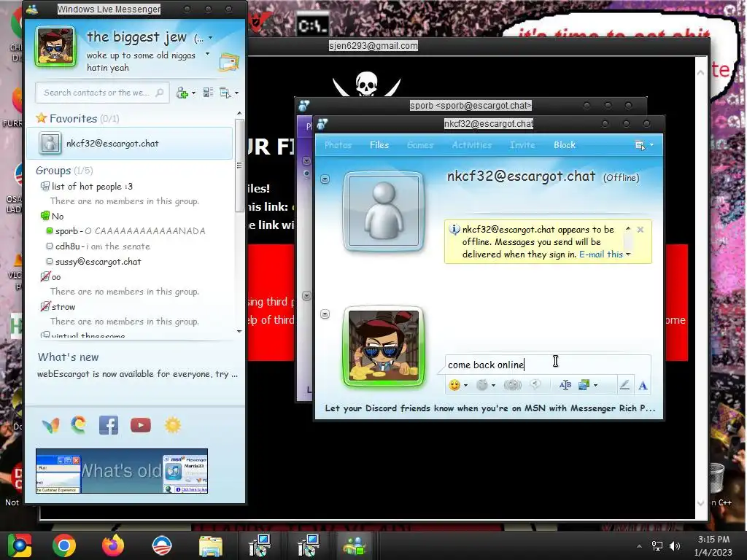This screenshot has height=560, width=747.
Task: Click the Discord Rich Presence ad text
Action: tap(489, 408)
